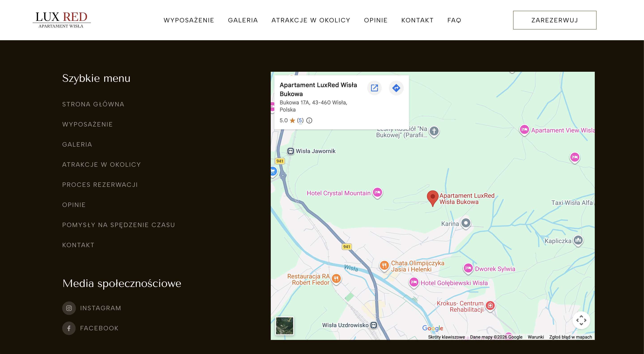Open Kontakt in the quick menu
The width and height of the screenshot is (644, 354).
(x=78, y=245)
